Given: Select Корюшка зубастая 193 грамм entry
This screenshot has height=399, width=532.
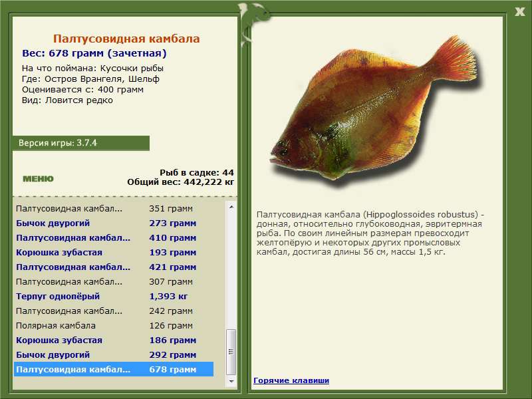Looking at the screenshot, I should click(x=106, y=253).
